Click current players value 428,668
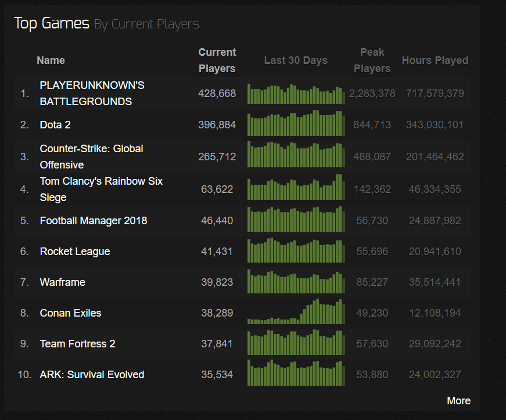The image size is (506, 420). tap(217, 94)
